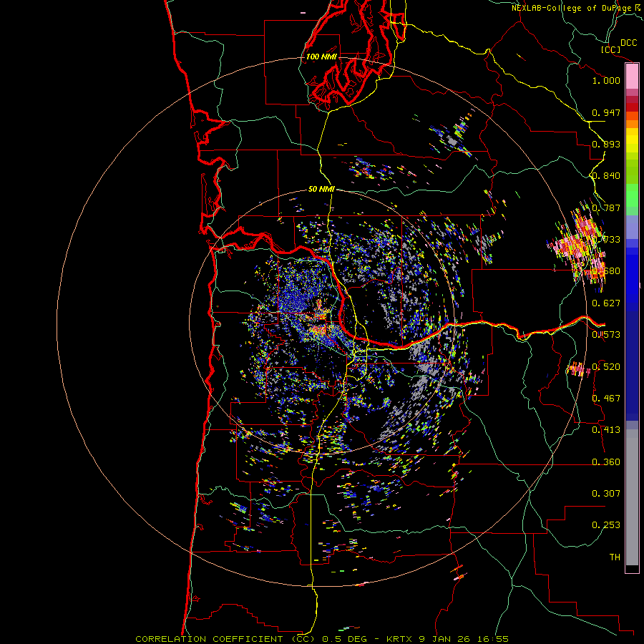Click the 1.000 legend value

pos(606,80)
